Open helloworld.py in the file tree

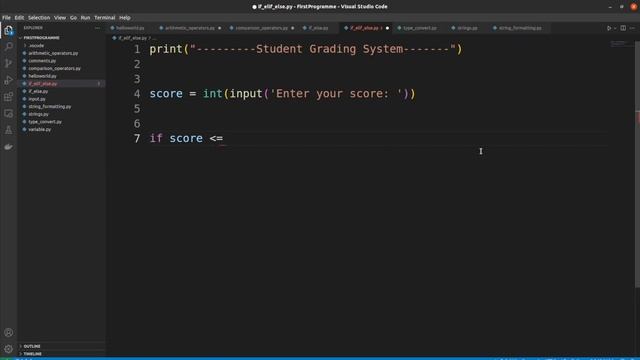[42, 76]
